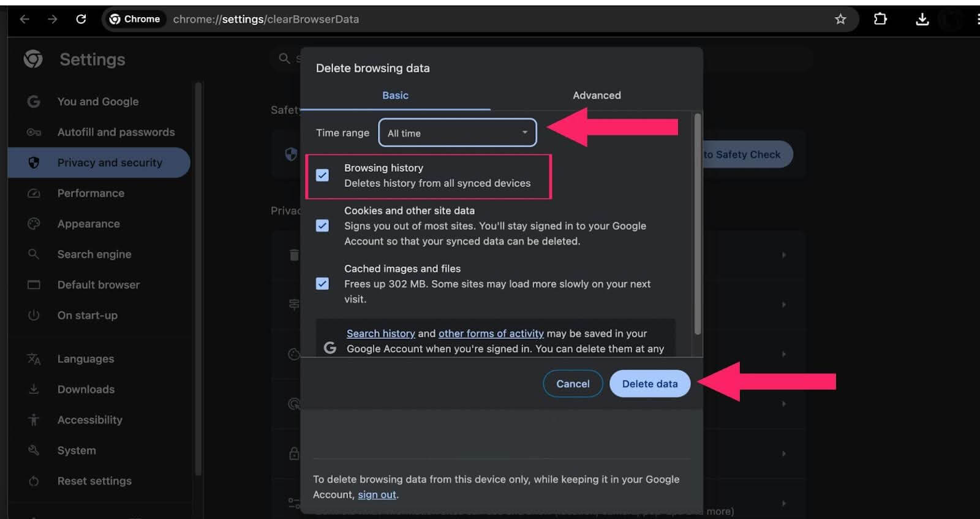Open other forms of activity link
The width and height of the screenshot is (980, 519).
coord(491,333)
